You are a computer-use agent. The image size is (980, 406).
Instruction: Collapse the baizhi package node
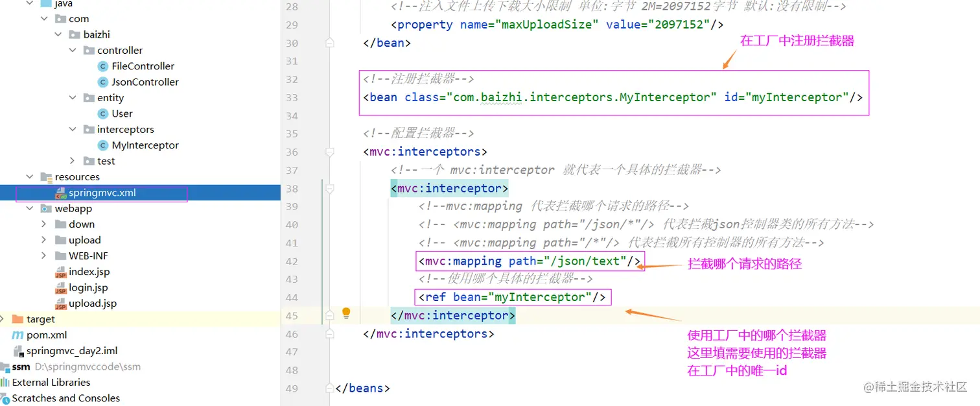coord(59,34)
